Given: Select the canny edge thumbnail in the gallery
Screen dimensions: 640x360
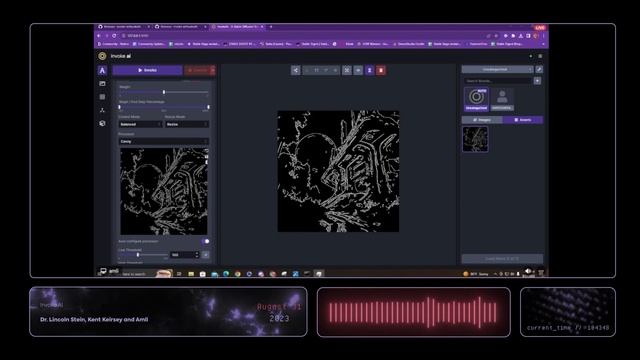Looking at the screenshot, I should pyautogui.click(x=475, y=139).
